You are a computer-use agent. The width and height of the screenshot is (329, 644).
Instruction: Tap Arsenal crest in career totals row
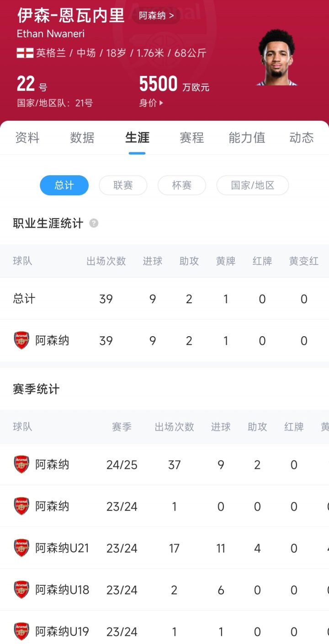click(21, 341)
